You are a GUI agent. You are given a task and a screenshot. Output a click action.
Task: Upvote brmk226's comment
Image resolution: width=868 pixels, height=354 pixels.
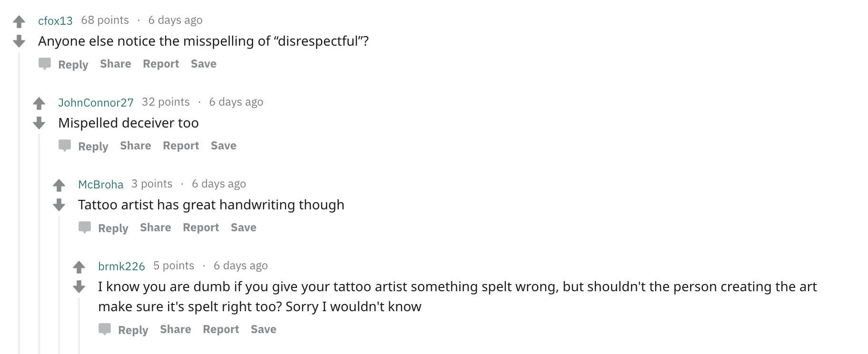pyautogui.click(x=79, y=267)
